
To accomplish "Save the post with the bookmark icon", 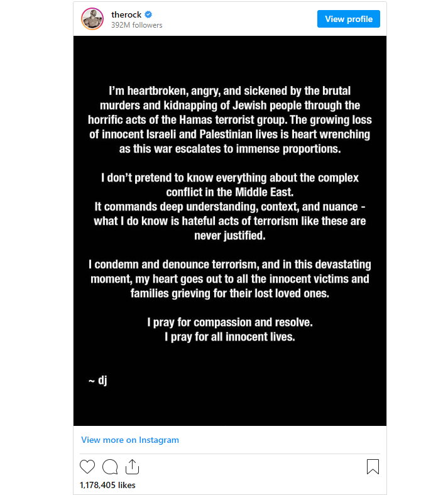I will 373,467.
